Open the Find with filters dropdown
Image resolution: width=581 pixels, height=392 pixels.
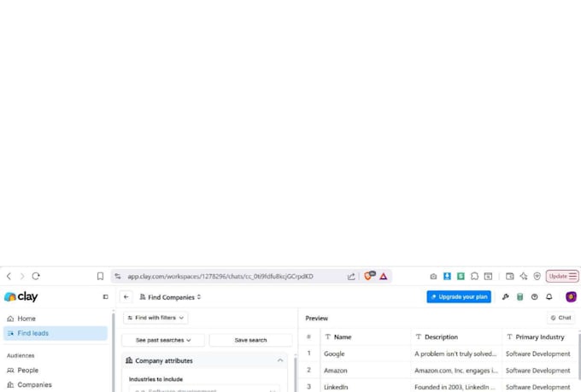coord(156,318)
